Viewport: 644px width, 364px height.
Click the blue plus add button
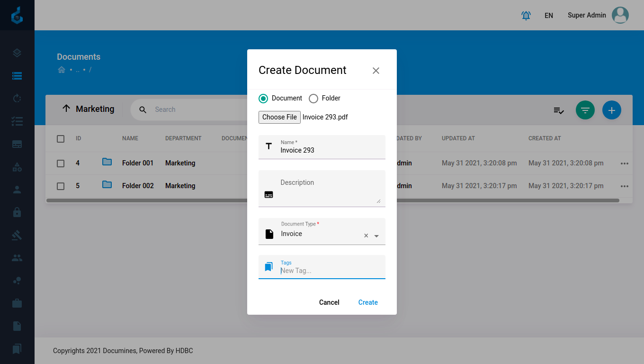click(611, 110)
